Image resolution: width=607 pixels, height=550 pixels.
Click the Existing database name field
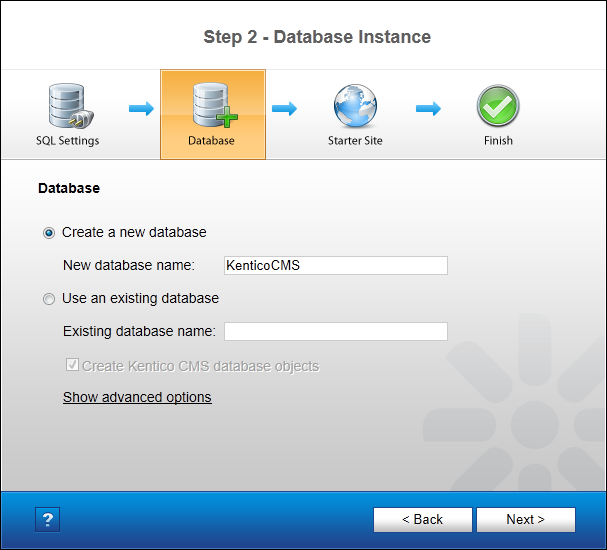(x=336, y=331)
